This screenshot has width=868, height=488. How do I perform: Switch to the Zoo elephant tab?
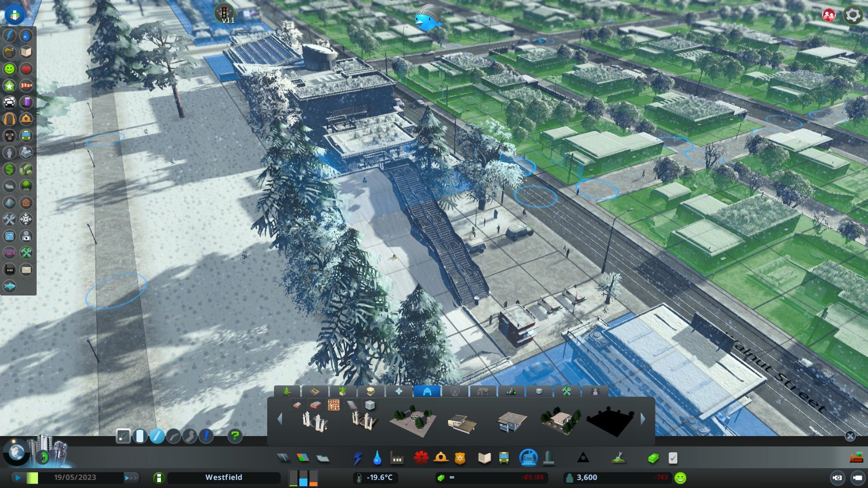483,391
